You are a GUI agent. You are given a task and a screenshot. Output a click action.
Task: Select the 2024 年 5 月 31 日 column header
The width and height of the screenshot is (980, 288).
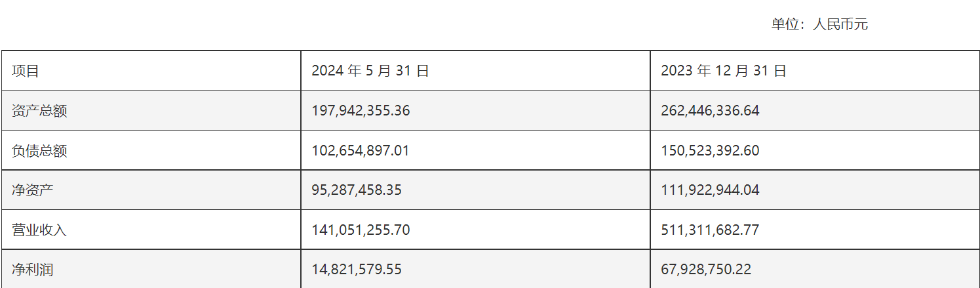[x=370, y=71]
